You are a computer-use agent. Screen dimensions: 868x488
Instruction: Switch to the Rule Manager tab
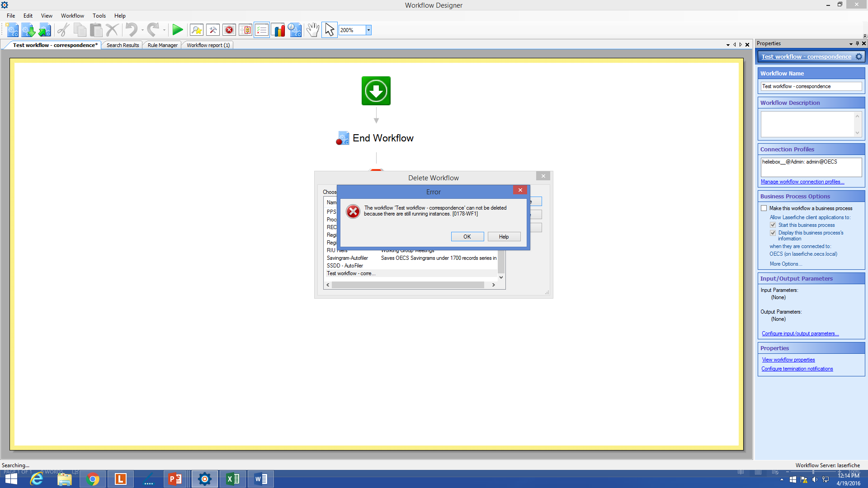[162, 45]
